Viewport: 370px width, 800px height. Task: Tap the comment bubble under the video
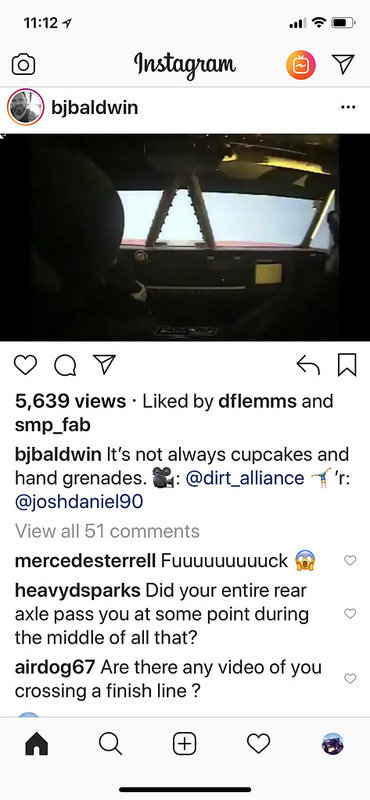click(x=65, y=366)
